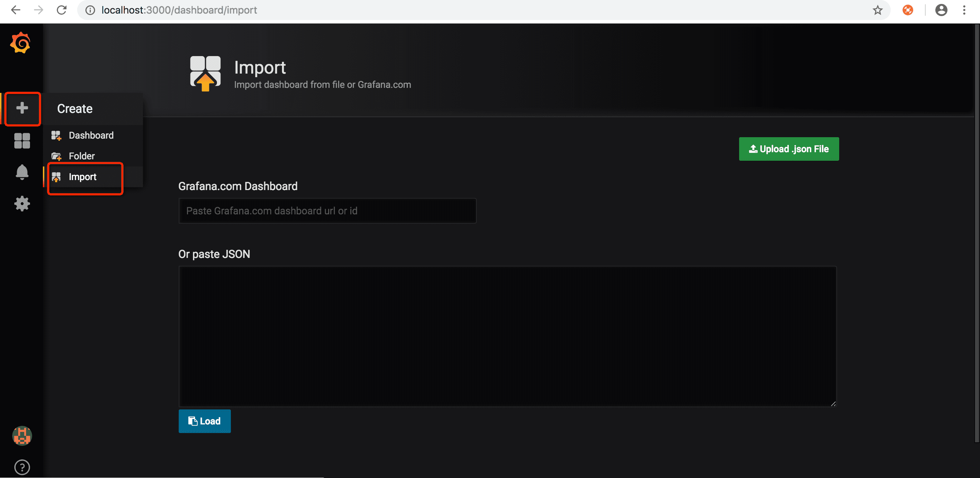Open the Dashboards panel icon

[22, 140]
